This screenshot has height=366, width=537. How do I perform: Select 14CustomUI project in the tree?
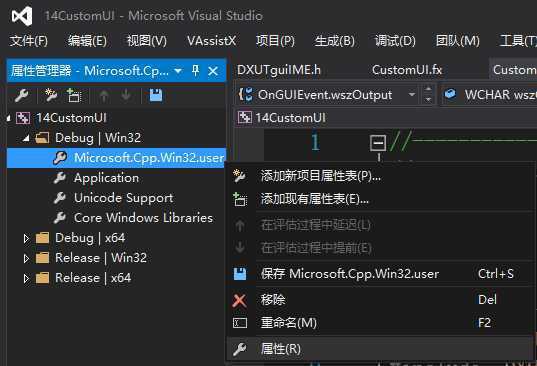click(72, 118)
